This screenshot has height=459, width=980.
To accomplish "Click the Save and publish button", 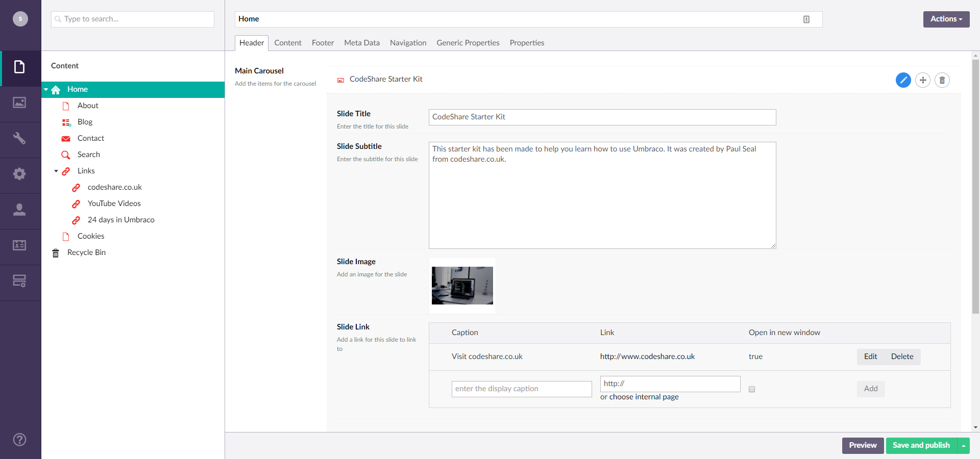I will tap(921, 446).
